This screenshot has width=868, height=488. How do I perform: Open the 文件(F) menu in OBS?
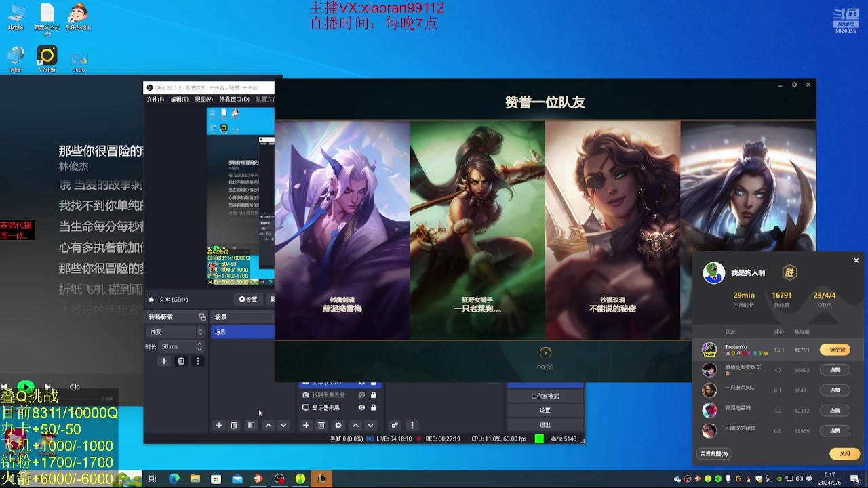155,99
